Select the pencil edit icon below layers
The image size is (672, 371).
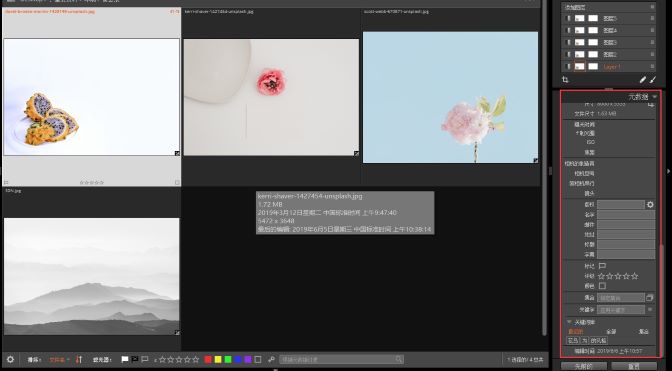tap(642, 80)
